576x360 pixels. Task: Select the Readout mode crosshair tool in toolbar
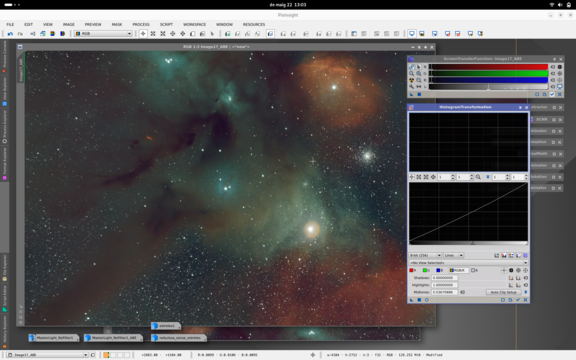143,33
